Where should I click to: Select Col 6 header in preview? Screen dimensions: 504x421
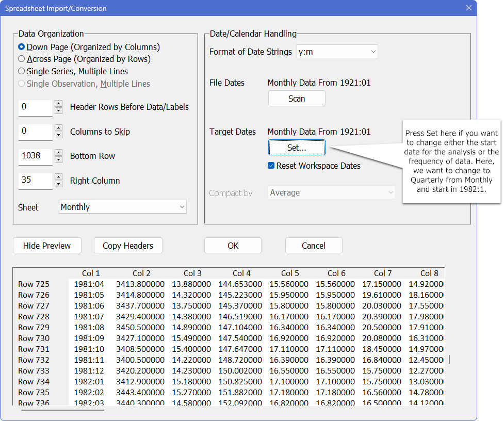[x=336, y=273]
